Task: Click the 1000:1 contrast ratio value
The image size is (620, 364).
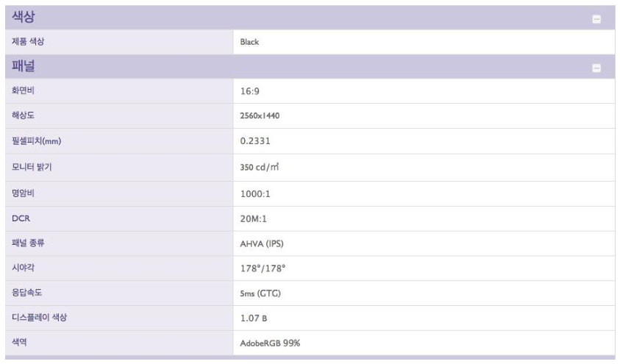Action: [x=255, y=194]
